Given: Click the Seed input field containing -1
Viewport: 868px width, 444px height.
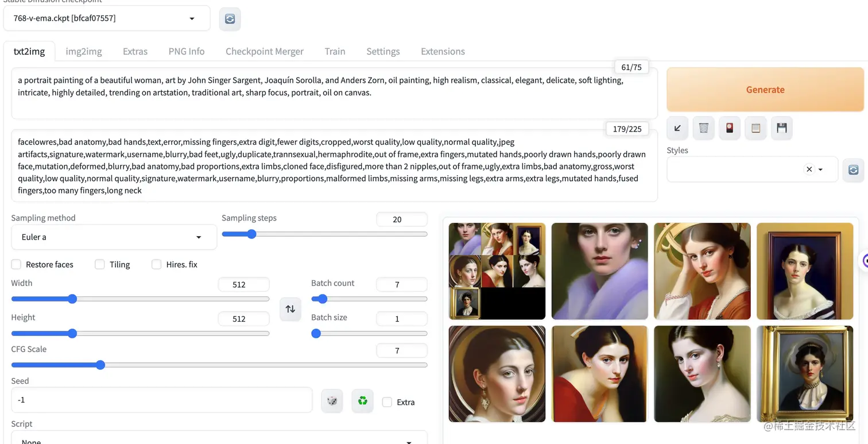Looking at the screenshot, I should pyautogui.click(x=161, y=400).
